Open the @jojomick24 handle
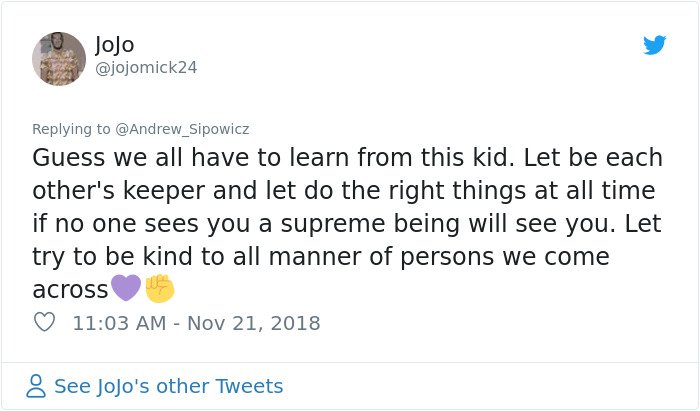 [146, 67]
